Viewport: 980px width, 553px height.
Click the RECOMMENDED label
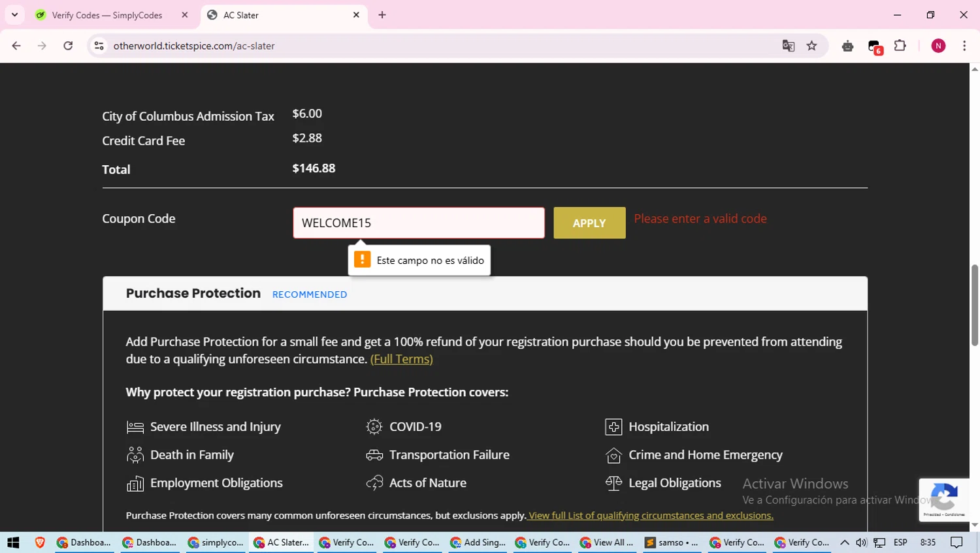[x=310, y=294]
